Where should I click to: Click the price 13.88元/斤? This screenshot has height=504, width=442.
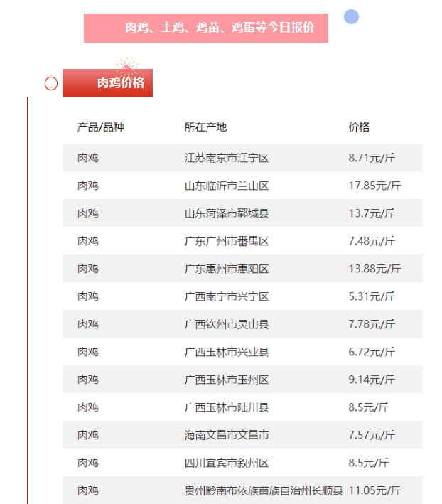[x=374, y=269]
